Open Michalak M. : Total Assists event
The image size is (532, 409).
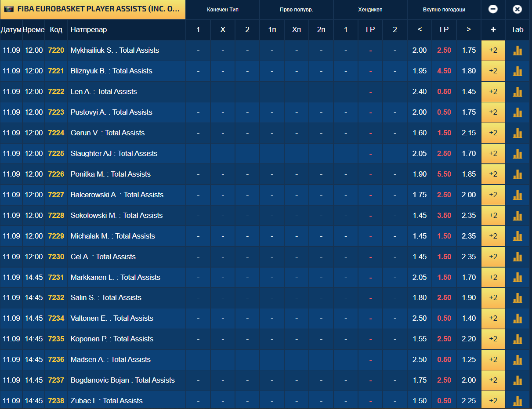(113, 236)
